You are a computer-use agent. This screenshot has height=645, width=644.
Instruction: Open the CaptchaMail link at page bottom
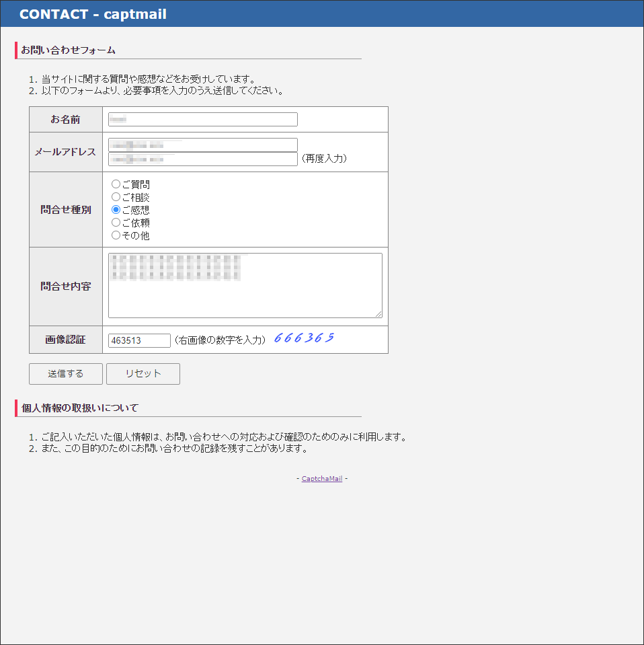click(x=321, y=478)
